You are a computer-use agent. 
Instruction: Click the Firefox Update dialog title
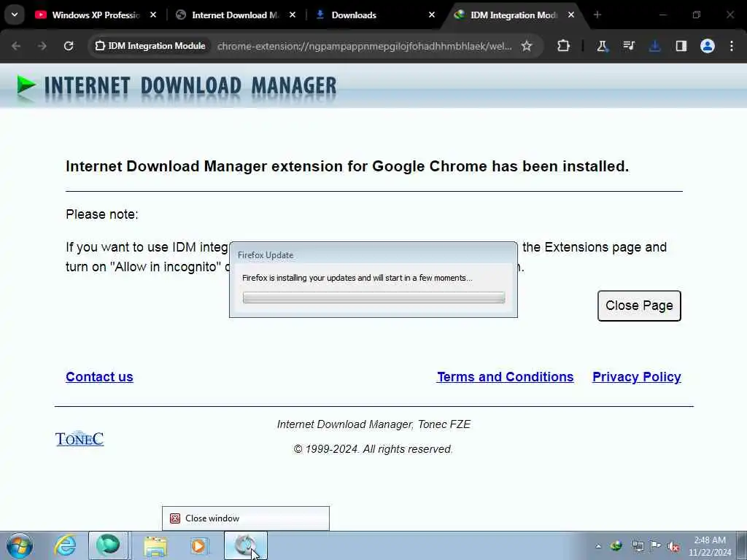[x=266, y=255]
